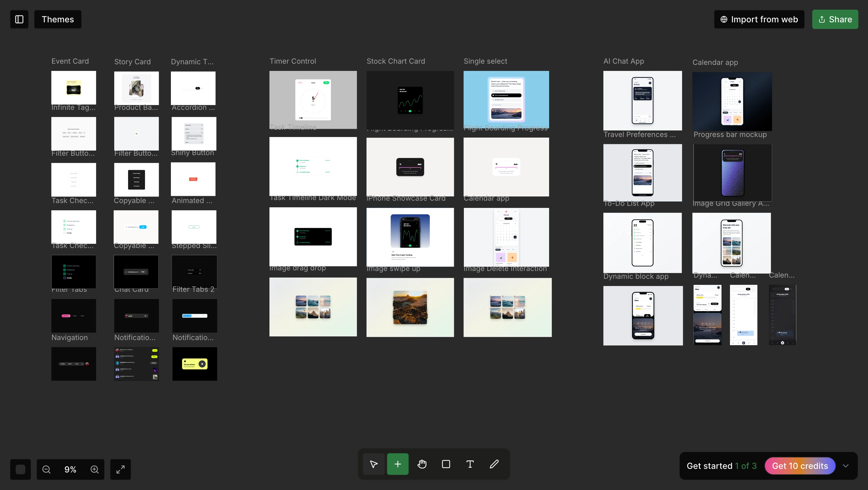Zoom in using the magnifier plus icon
The image size is (868, 490).
pos(94,469)
